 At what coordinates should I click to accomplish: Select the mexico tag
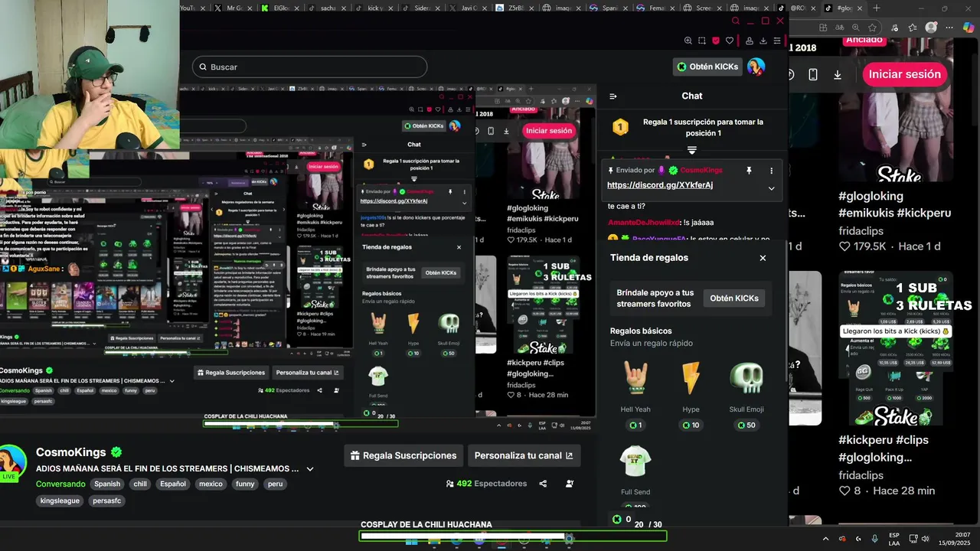point(211,484)
